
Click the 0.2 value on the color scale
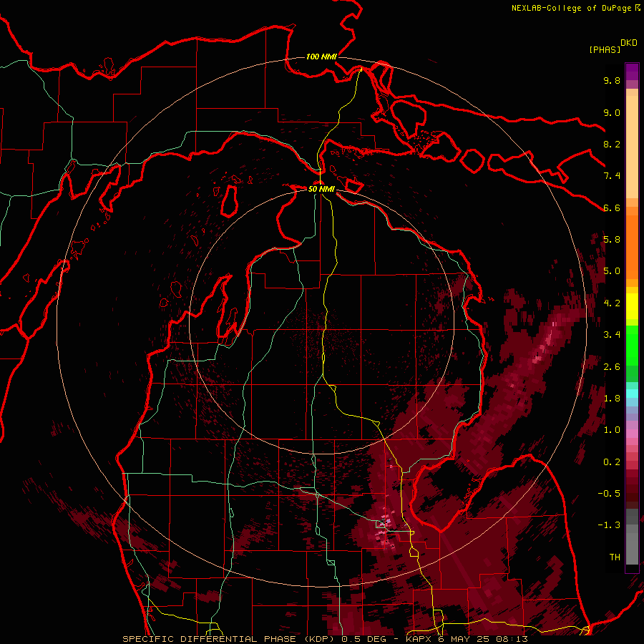(x=612, y=462)
